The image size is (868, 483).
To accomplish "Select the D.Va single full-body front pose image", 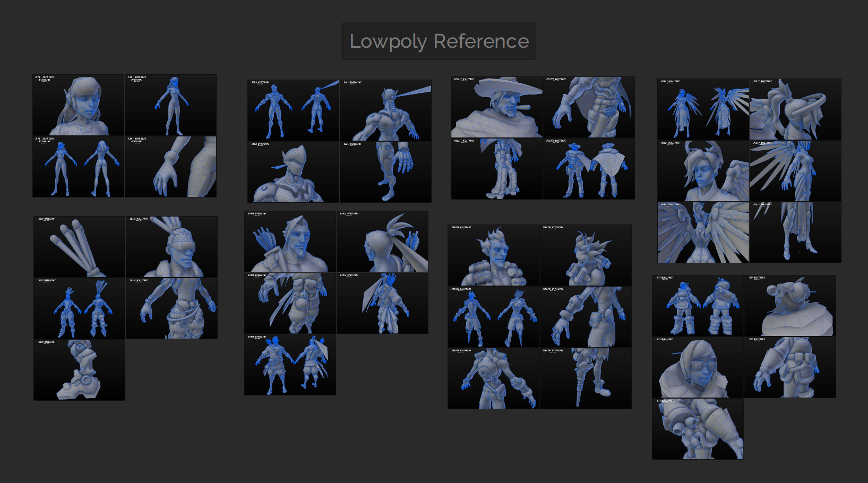I will [x=170, y=105].
